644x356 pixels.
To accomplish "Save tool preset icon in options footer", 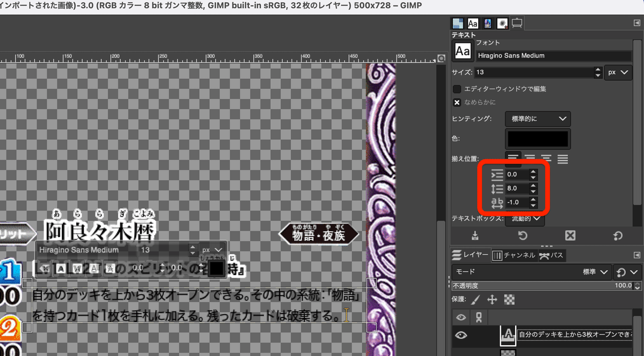I will point(475,236).
